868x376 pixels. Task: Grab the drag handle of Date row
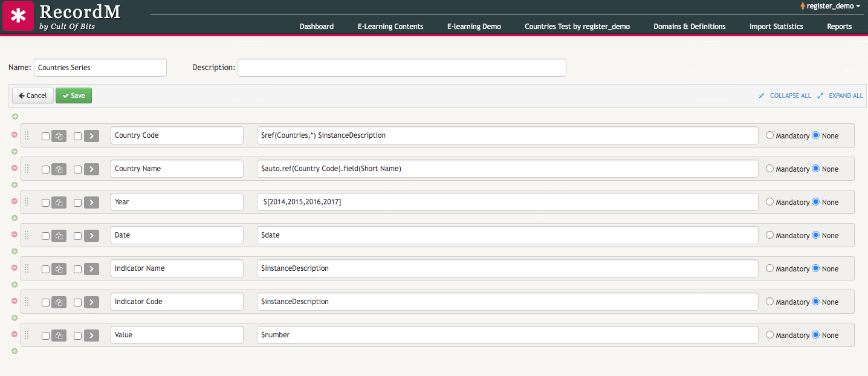[x=27, y=236]
